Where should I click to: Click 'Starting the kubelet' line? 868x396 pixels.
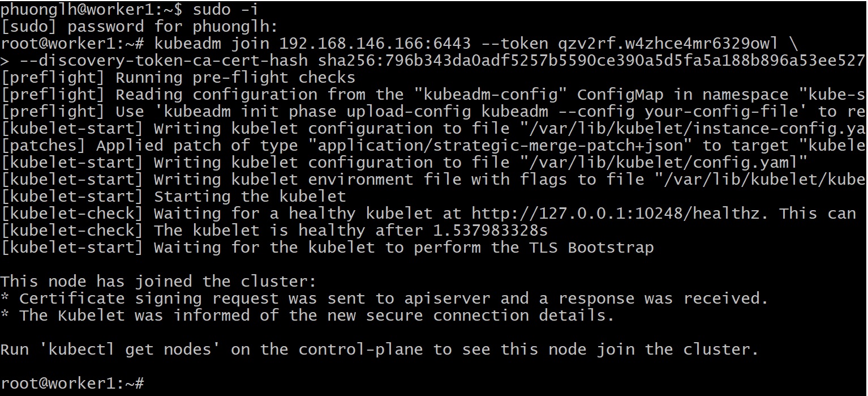[x=250, y=197]
